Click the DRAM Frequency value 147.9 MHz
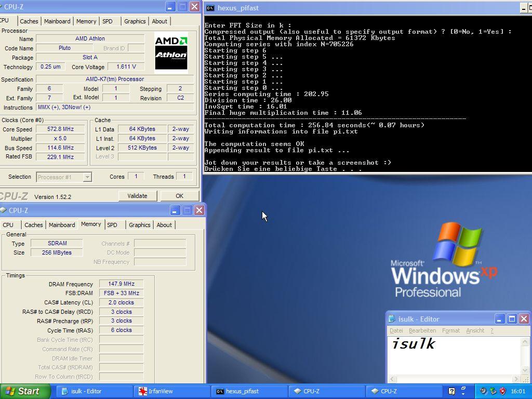The height and width of the screenshot is (399, 532). click(121, 284)
